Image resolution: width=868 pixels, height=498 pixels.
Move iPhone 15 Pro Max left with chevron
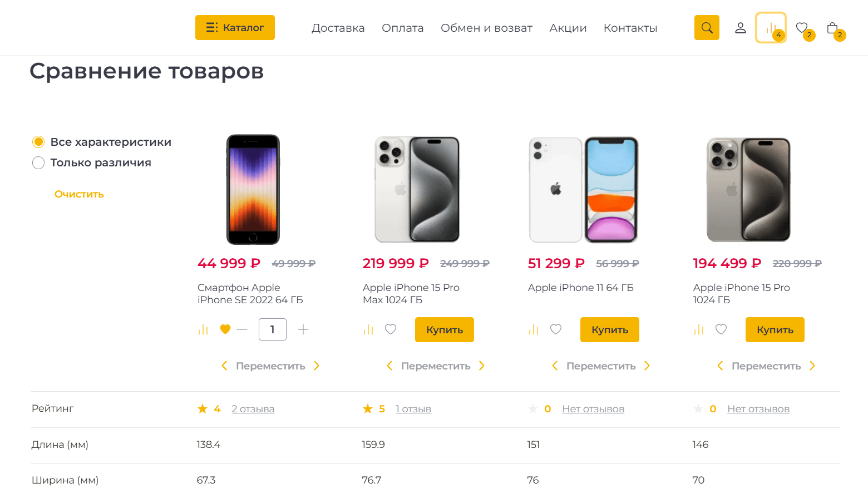point(389,366)
